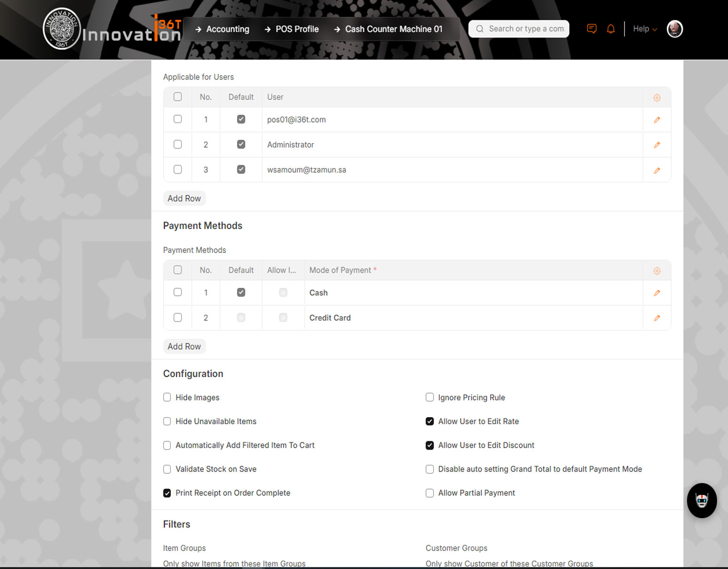Click the pencil icon for Cash payment
728x569 pixels.
click(x=657, y=293)
